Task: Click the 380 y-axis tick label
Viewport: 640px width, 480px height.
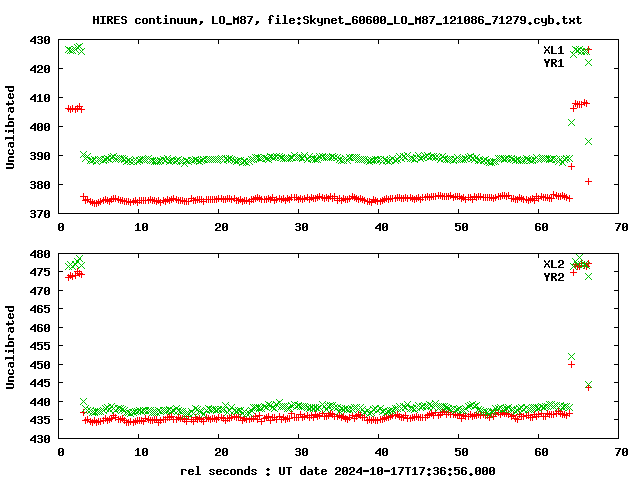Action: pyautogui.click(x=40, y=185)
